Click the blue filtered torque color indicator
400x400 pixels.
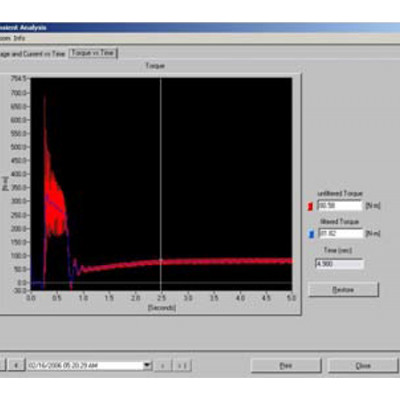(x=311, y=234)
